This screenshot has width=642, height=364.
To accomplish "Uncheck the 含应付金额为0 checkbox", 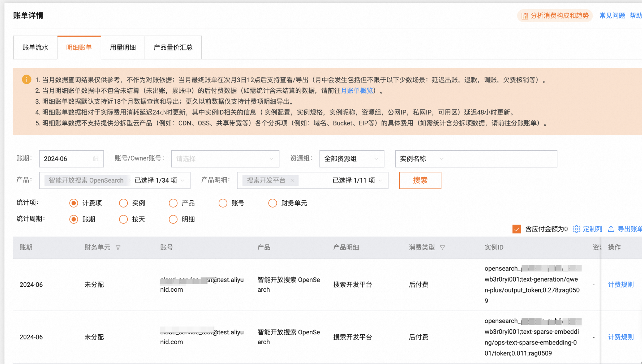I will coord(517,229).
